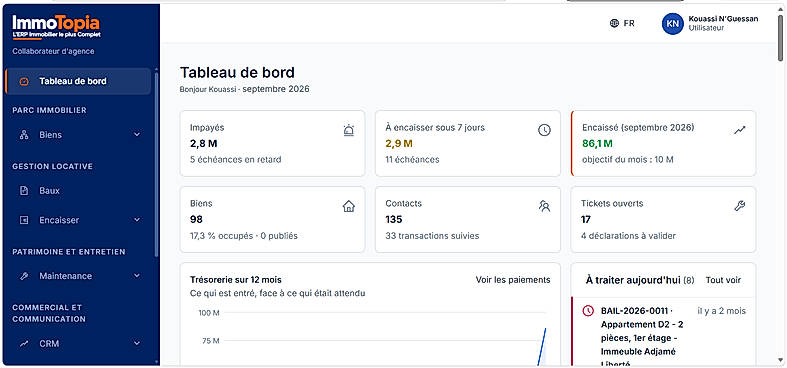Open the Baux sidebar item
The width and height of the screenshot is (787, 368).
click(x=78, y=191)
